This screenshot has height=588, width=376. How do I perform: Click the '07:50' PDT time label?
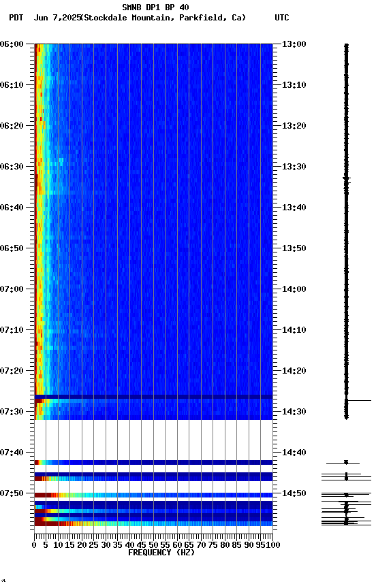[x=12, y=494]
